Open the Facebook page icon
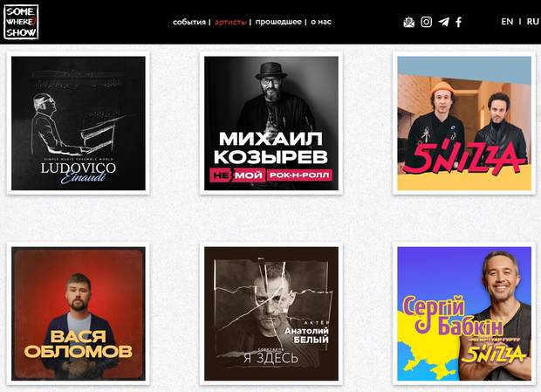 tap(458, 22)
